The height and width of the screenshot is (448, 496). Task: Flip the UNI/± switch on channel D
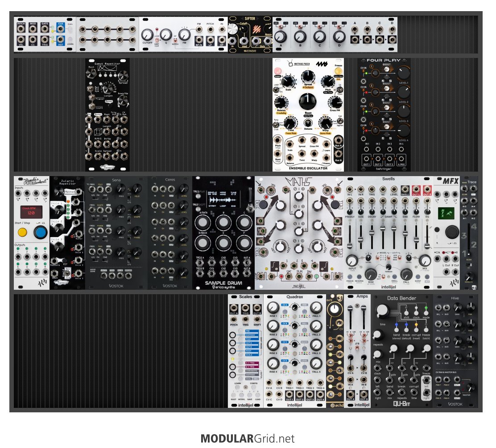(x=339, y=27)
